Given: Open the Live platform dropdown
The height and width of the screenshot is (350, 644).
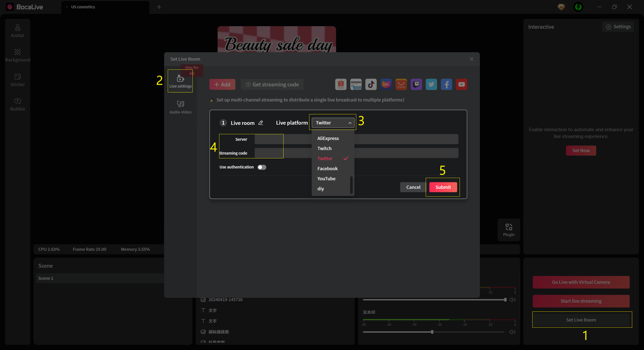Looking at the screenshot, I should (333, 122).
